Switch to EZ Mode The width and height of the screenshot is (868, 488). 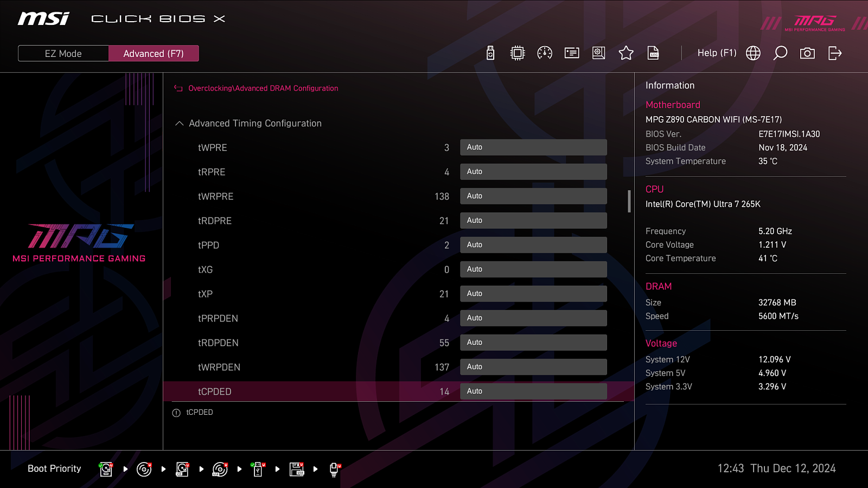point(63,54)
